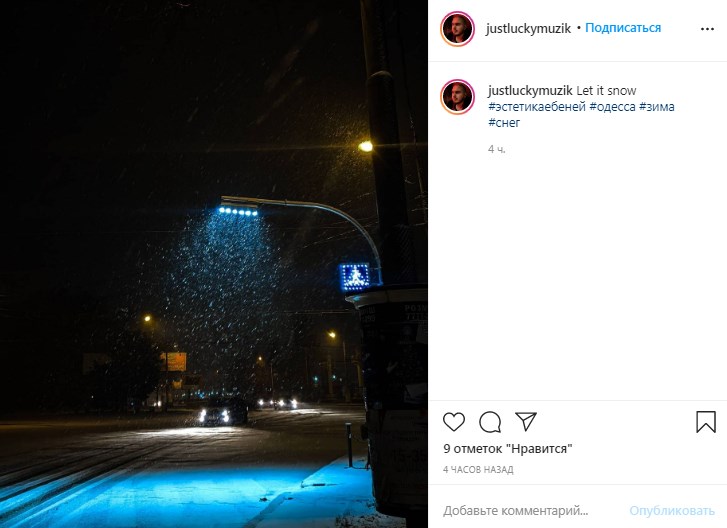Share post using paper plane icon
727x528 pixels.
526,421
